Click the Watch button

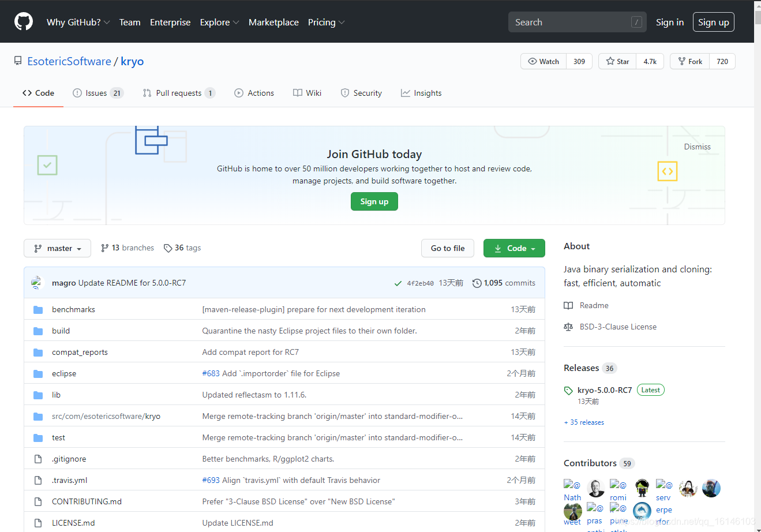click(x=543, y=61)
